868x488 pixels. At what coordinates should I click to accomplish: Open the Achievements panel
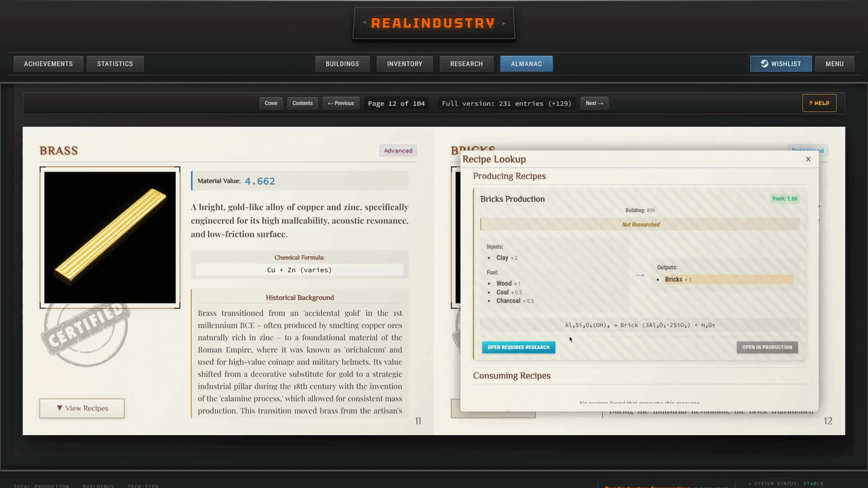click(48, 64)
